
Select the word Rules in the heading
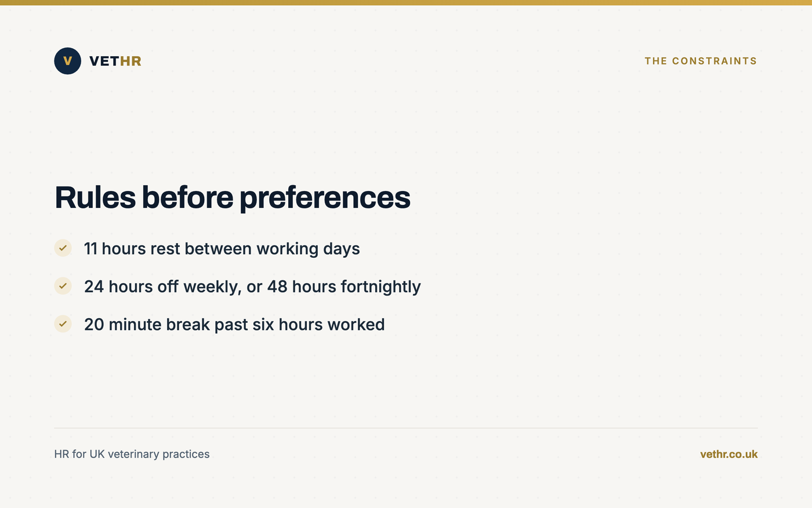click(95, 197)
